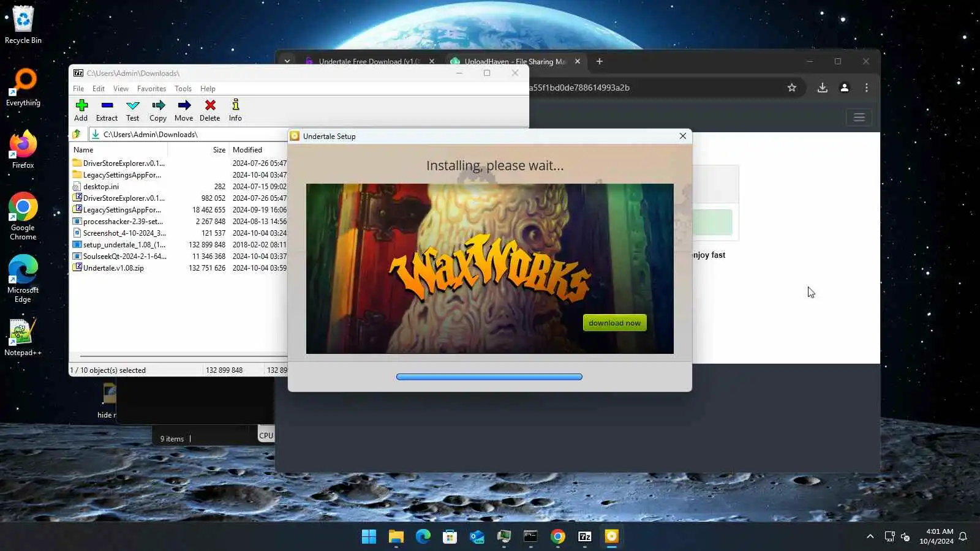Open the File menu in 7-Zip
Image resolution: width=980 pixels, height=551 pixels.
point(78,89)
